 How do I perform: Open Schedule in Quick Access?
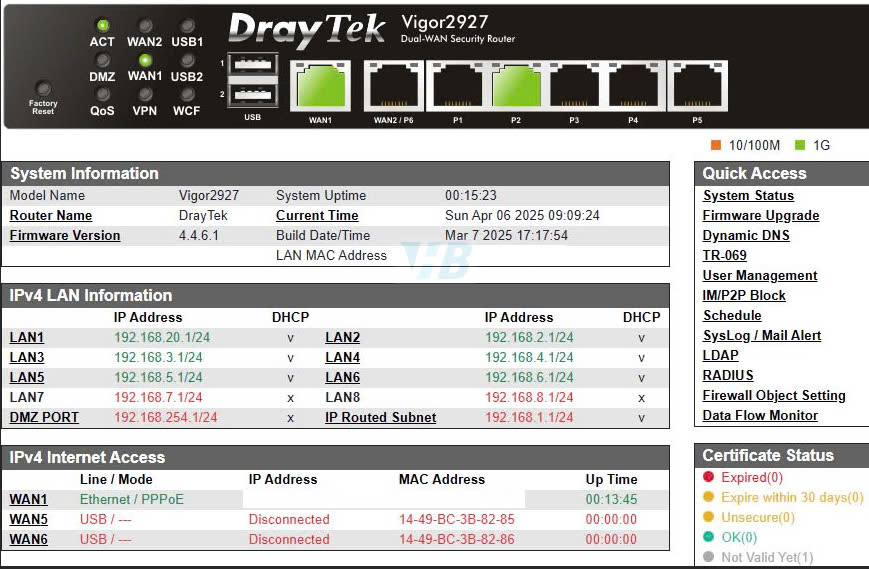tap(732, 315)
